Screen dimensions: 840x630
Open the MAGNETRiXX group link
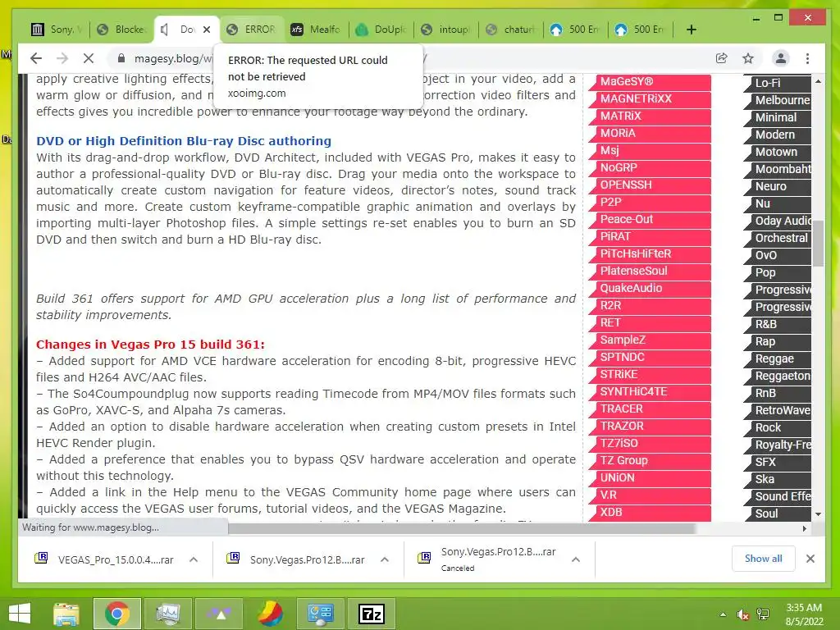click(651, 98)
